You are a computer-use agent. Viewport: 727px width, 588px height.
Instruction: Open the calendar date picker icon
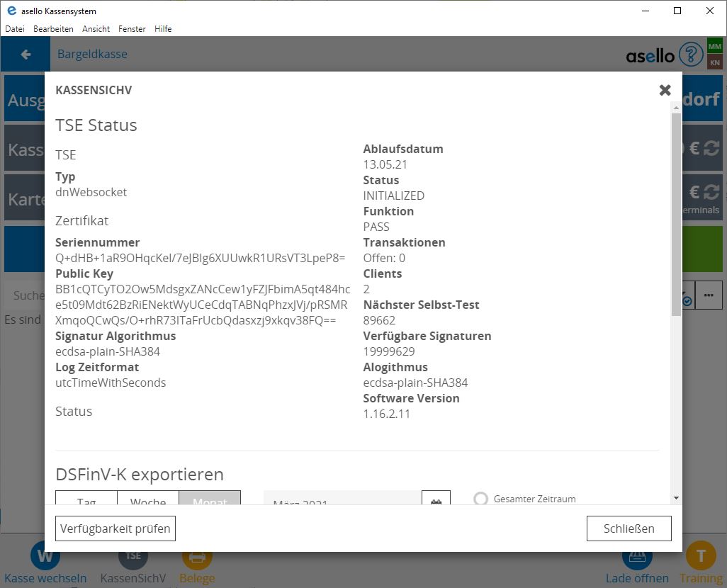point(436,501)
